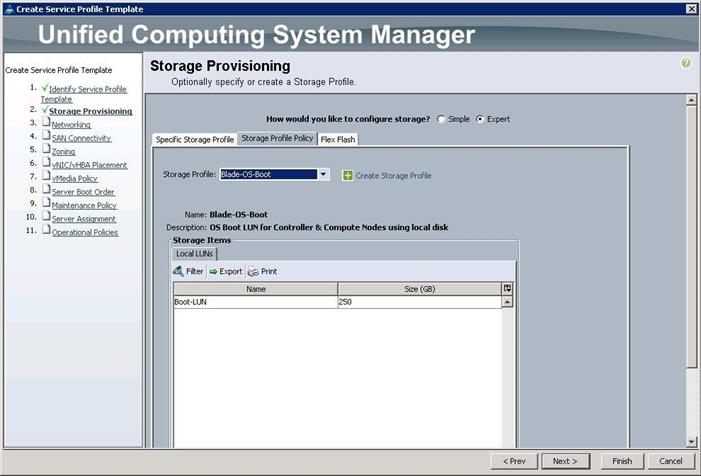Screen dimensions: 701x476
Task: Go to Maintenance Policy step
Action: point(84,205)
